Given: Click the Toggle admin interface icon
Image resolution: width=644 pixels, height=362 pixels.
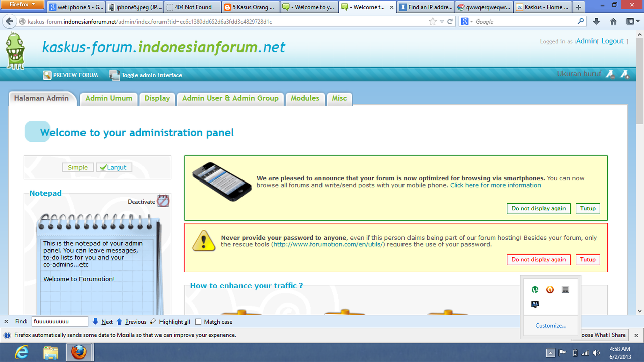Looking at the screenshot, I should (115, 75).
